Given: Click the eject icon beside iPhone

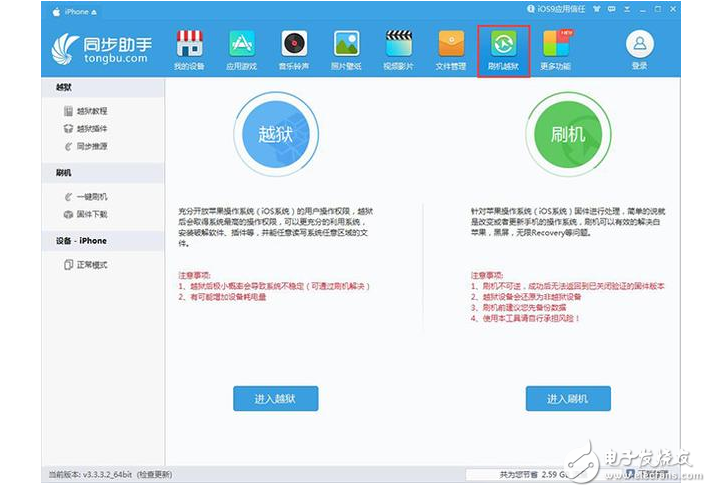Looking at the screenshot, I should (x=94, y=13).
